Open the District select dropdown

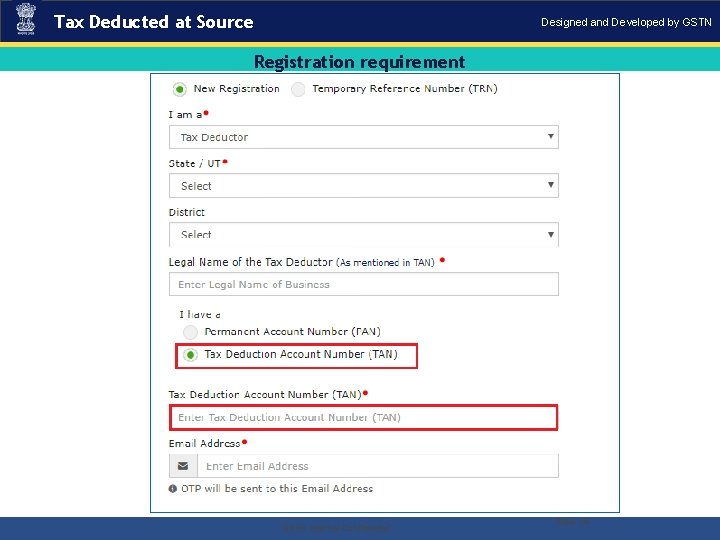[x=364, y=234]
